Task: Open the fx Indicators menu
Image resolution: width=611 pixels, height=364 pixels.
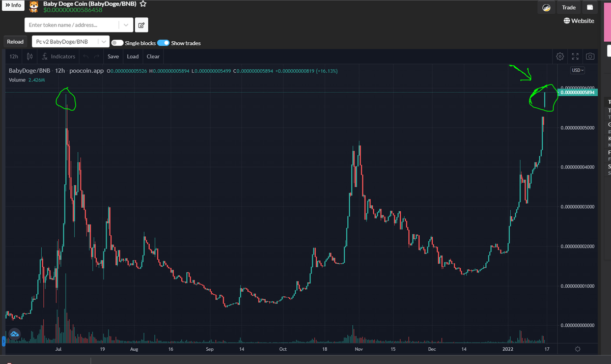Action: 59,57
